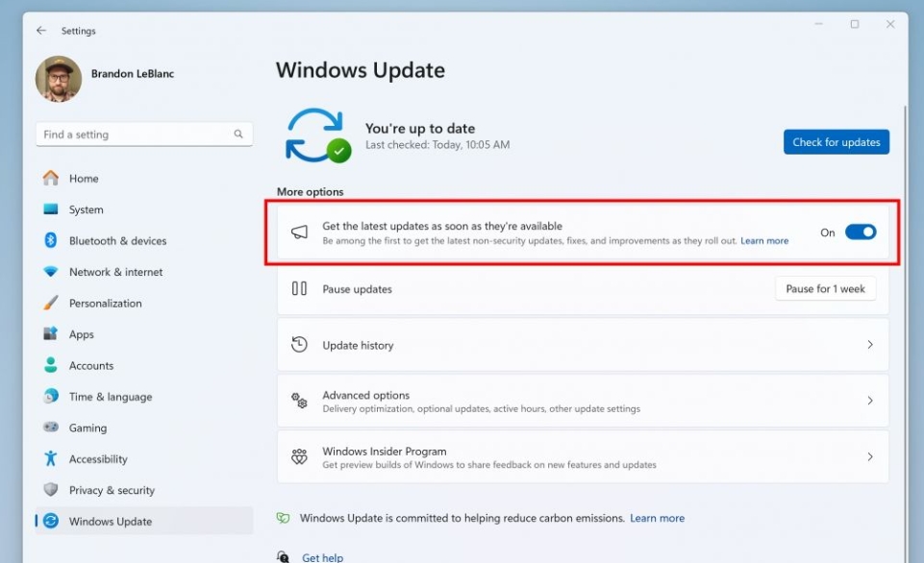The width and height of the screenshot is (924, 563).
Task: Click the Network wifi icon
Action: click(51, 272)
